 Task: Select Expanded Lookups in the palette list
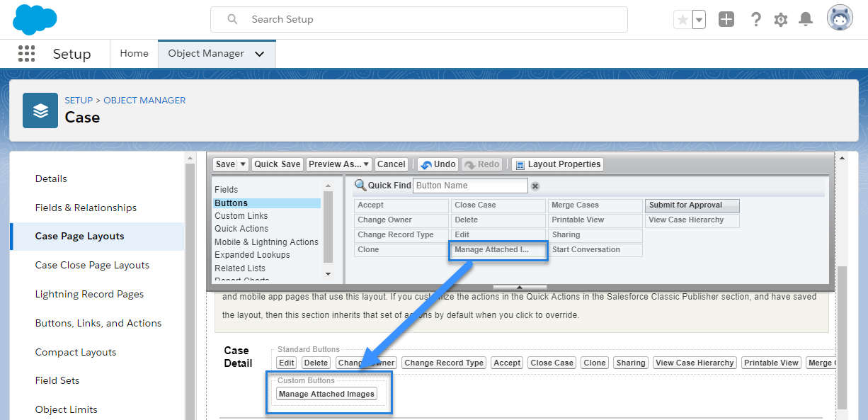point(252,255)
